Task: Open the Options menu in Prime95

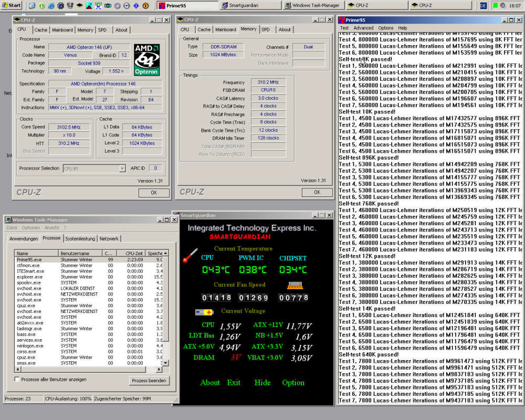Action: pyautogui.click(x=386, y=28)
